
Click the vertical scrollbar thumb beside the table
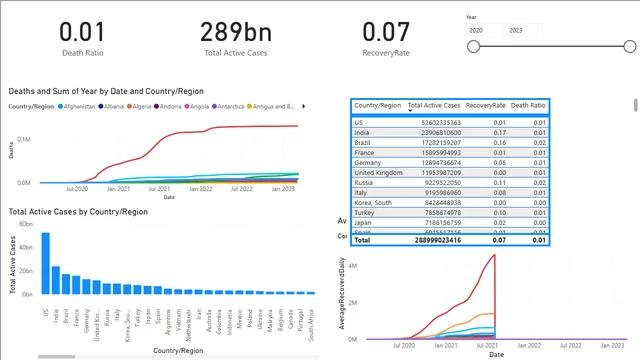[x=636, y=105]
